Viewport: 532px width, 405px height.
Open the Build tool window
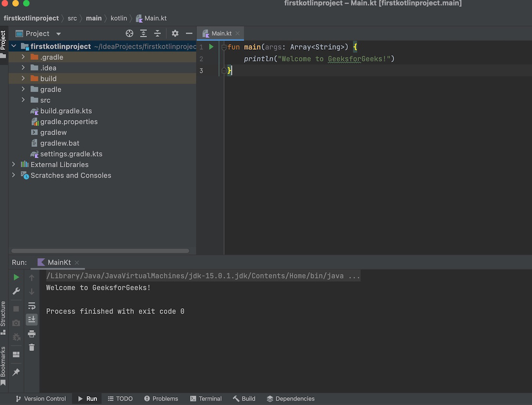pos(244,399)
